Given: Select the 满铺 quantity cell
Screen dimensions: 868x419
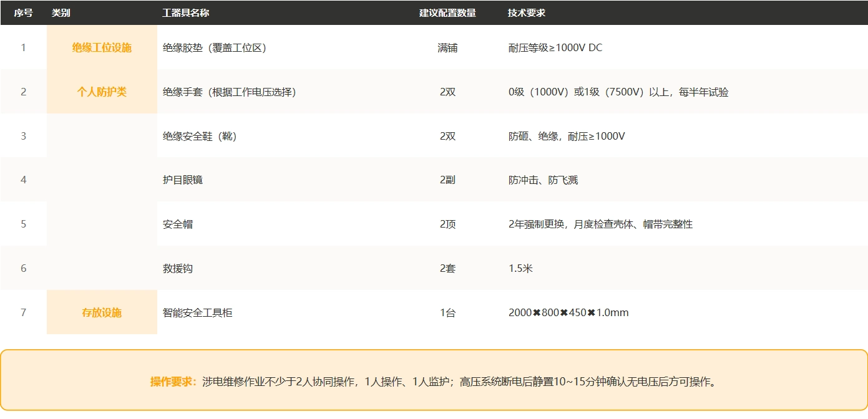Looking at the screenshot, I should click(447, 47).
